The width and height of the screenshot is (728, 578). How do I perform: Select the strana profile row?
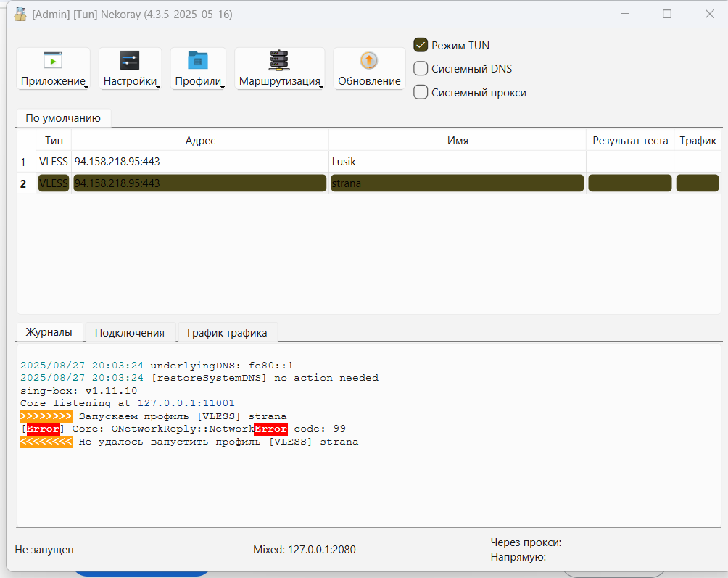click(368, 183)
